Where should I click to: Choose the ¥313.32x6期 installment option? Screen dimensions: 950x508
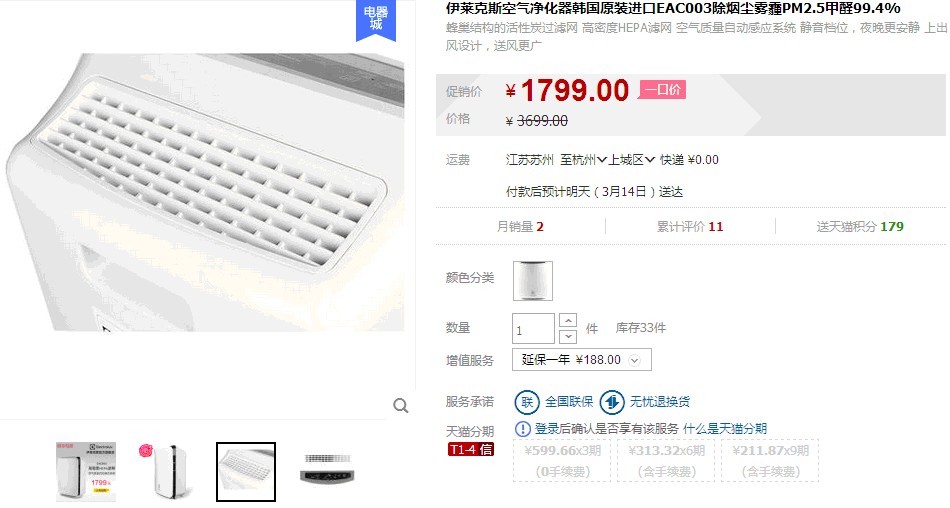click(666, 461)
